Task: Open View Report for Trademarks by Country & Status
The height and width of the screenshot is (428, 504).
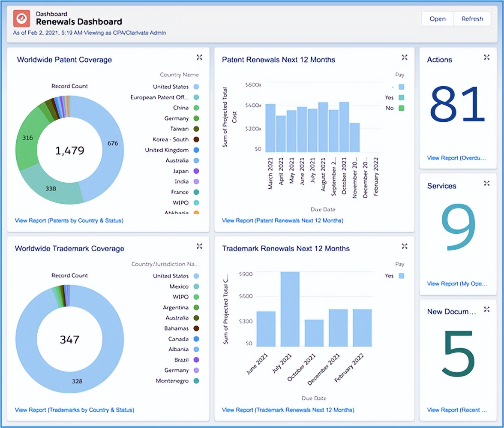Action: pos(75,410)
